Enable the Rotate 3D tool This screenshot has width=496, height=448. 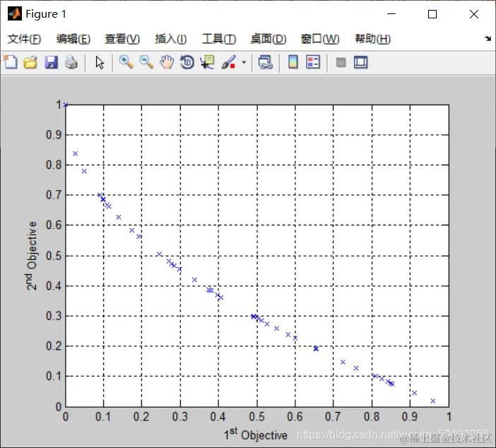(187, 62)
